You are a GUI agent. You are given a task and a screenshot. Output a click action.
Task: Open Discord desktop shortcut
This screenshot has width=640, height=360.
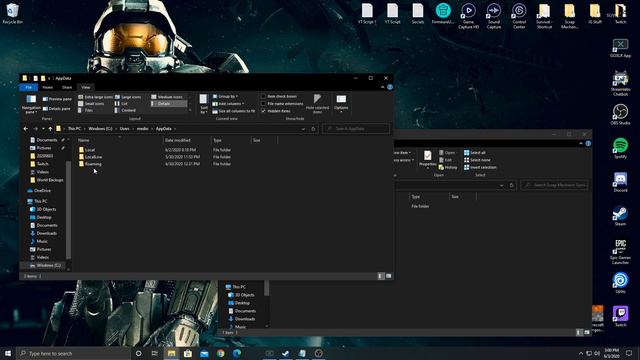[620, 182]
